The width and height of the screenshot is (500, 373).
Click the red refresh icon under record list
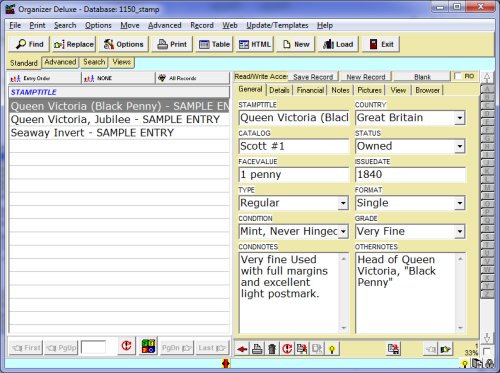coord(126,346)
